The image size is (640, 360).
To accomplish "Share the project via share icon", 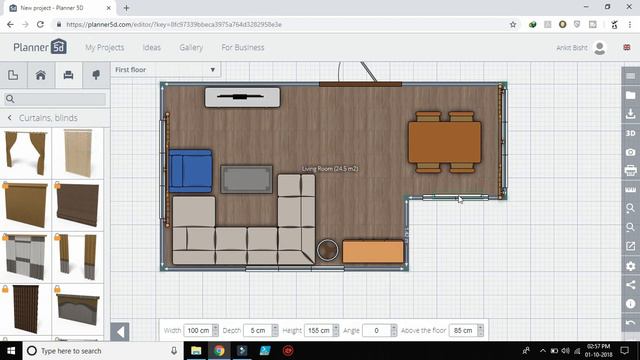I will 631,284.
